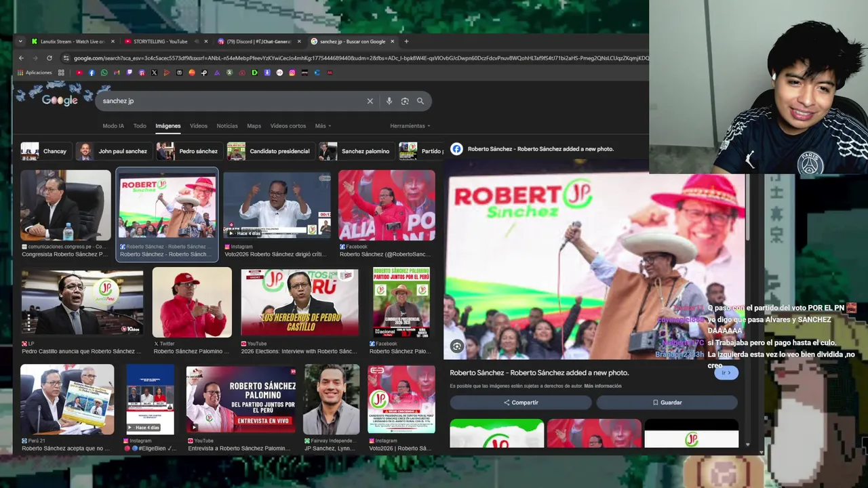The height and width of the screenshot is (488, 868).
Task: Open Entrevista a Roberto Sánchez Palomino thumbnail
Action: pos(241,399)
